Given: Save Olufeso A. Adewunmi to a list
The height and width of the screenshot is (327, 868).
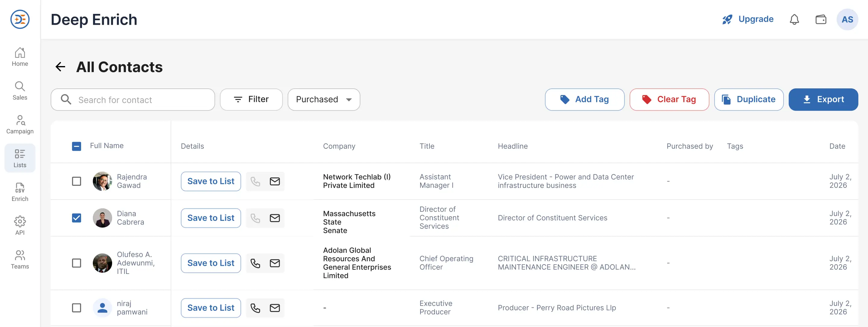Looking at the screenshot, I should 211,263.
